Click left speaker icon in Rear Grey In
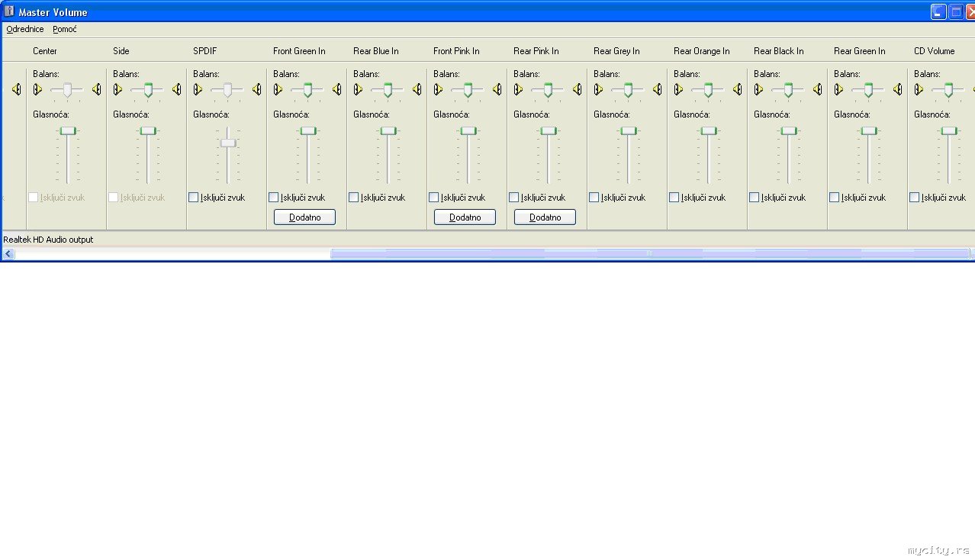 (x=598, y=89)
